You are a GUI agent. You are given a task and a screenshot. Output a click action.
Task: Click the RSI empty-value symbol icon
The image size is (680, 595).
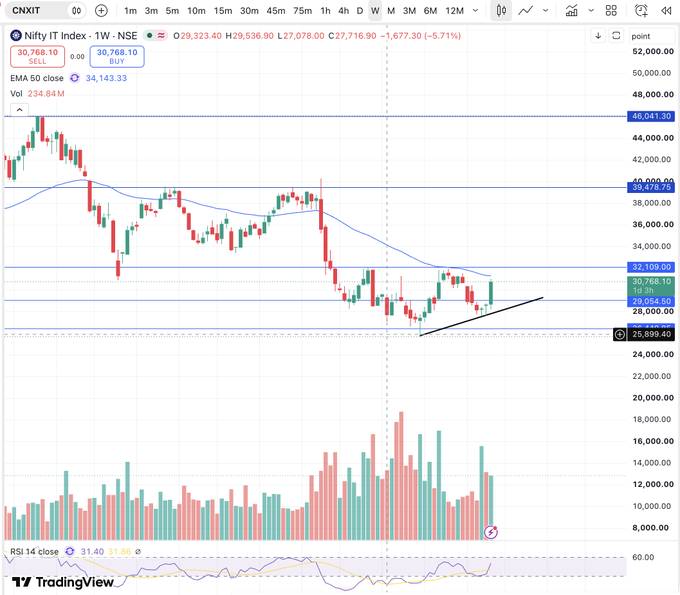click(x=138, y=552)
